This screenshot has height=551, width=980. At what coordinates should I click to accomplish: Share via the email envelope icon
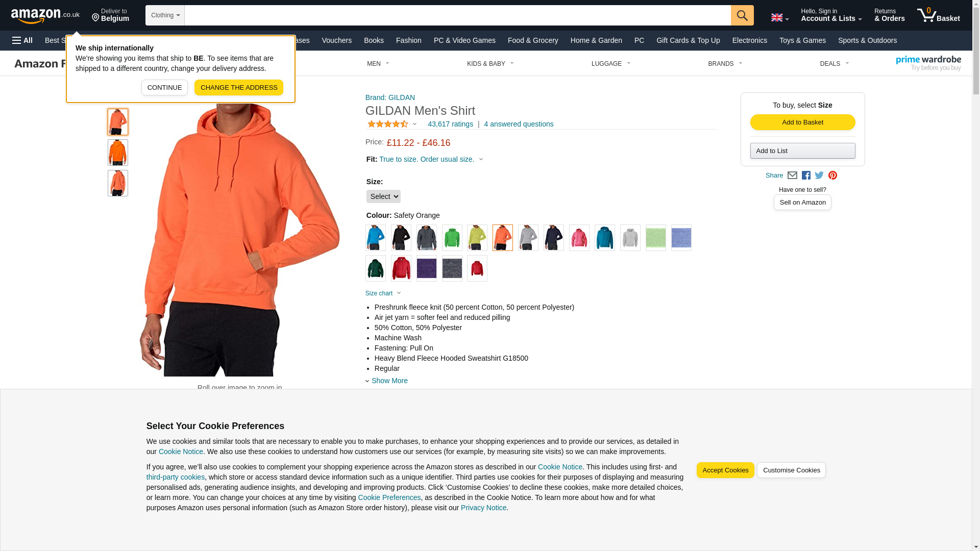tap(792, 176)
